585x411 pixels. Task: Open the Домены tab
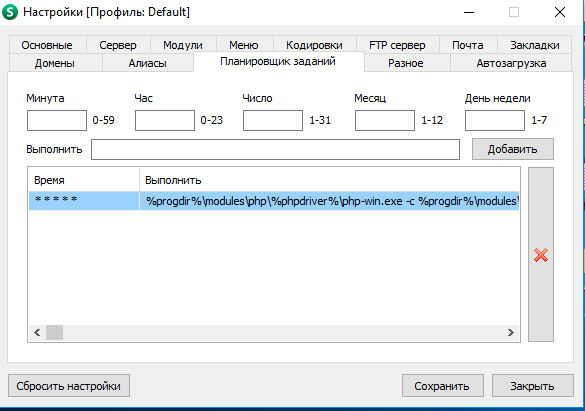[55, 63]
